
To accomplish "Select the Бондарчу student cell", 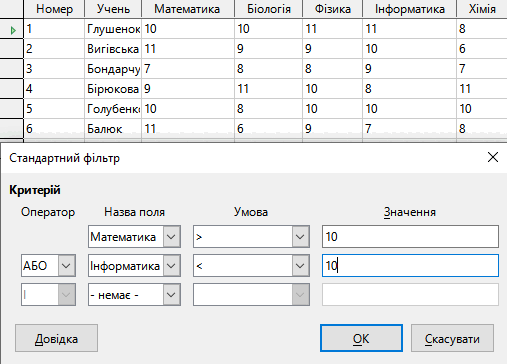I will click(x=113, y=69).
